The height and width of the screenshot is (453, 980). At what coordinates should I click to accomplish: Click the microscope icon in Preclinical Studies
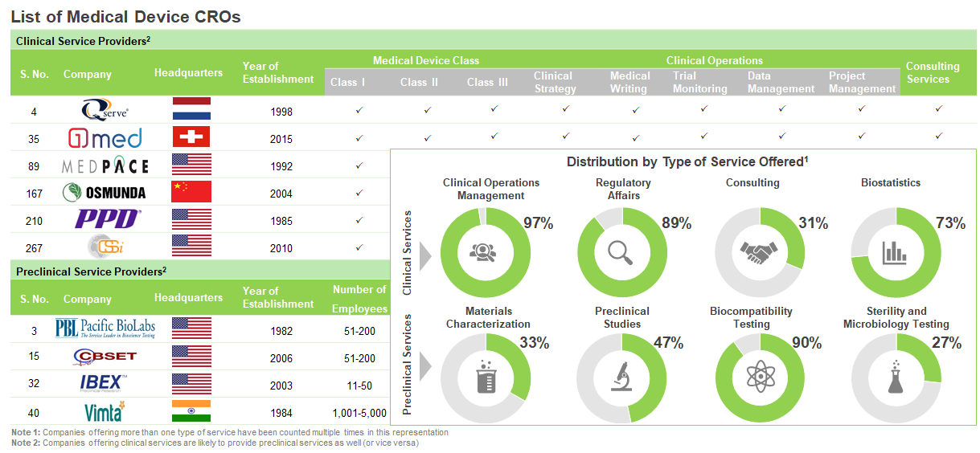621,377
